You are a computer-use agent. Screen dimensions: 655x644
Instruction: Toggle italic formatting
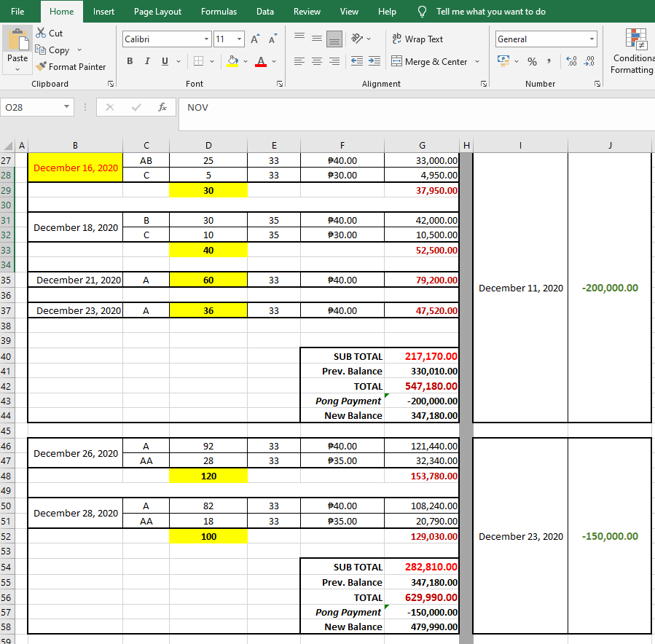pos(147,61)
